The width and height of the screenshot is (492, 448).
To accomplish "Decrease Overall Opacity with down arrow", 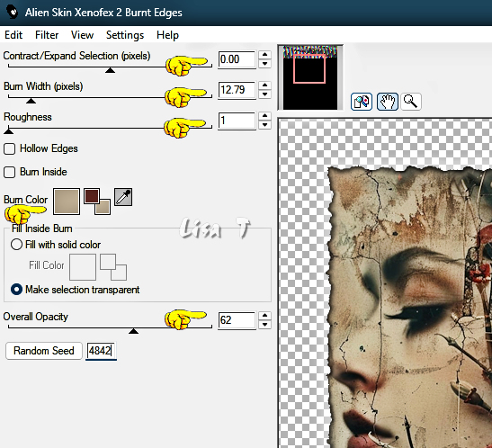I will tap(264, 325).
